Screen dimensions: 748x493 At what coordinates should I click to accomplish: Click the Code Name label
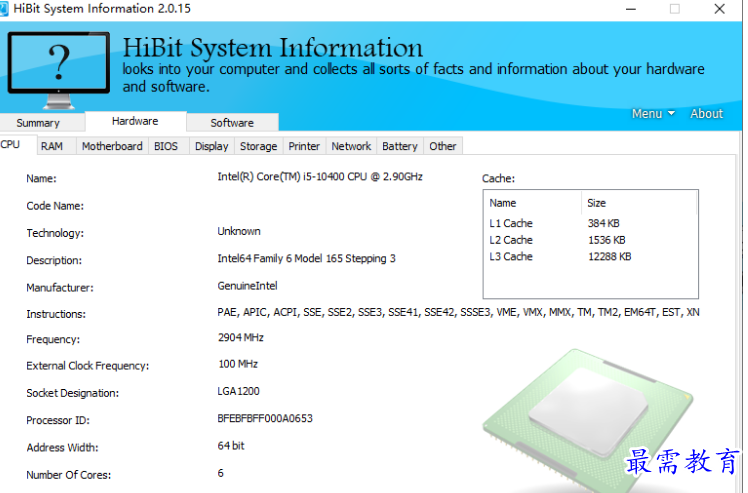pyautogui.click(x=55, y=206)
